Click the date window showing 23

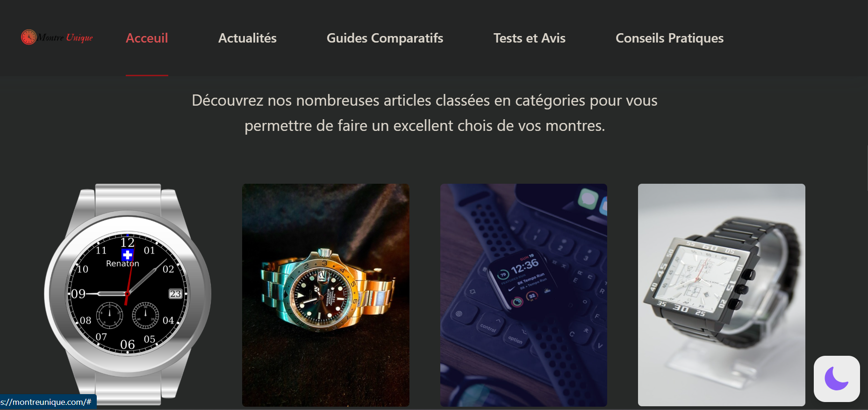point(175,294)
